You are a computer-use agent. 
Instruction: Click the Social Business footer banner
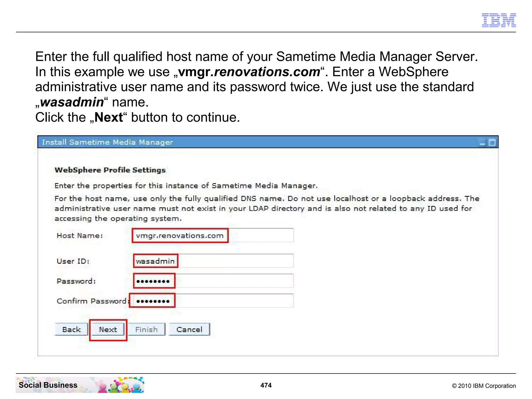click(80, 385)
